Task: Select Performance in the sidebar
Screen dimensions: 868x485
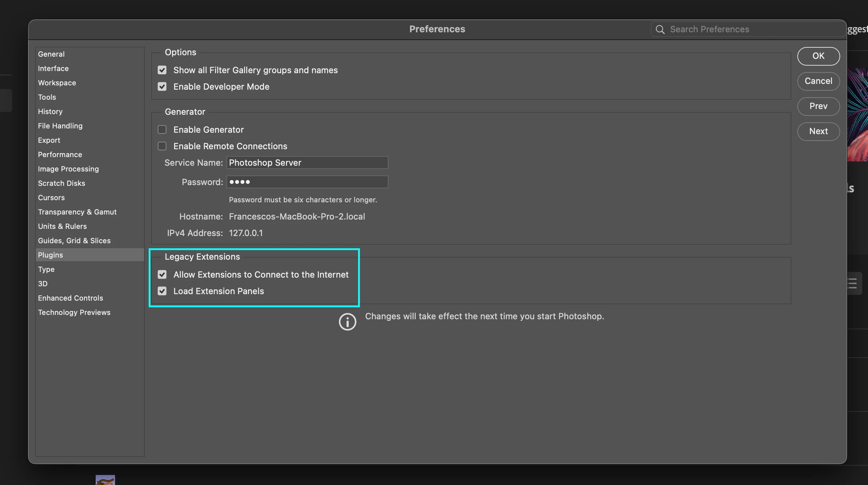Action: pyautogui.click(x=60, y=155)
